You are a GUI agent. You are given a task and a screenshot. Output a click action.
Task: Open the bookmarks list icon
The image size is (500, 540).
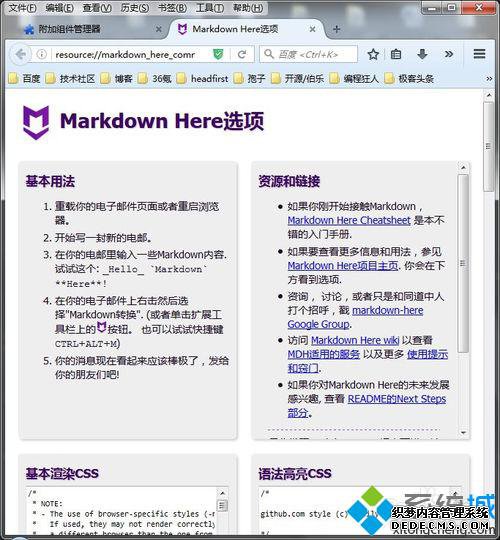(396, 54)
